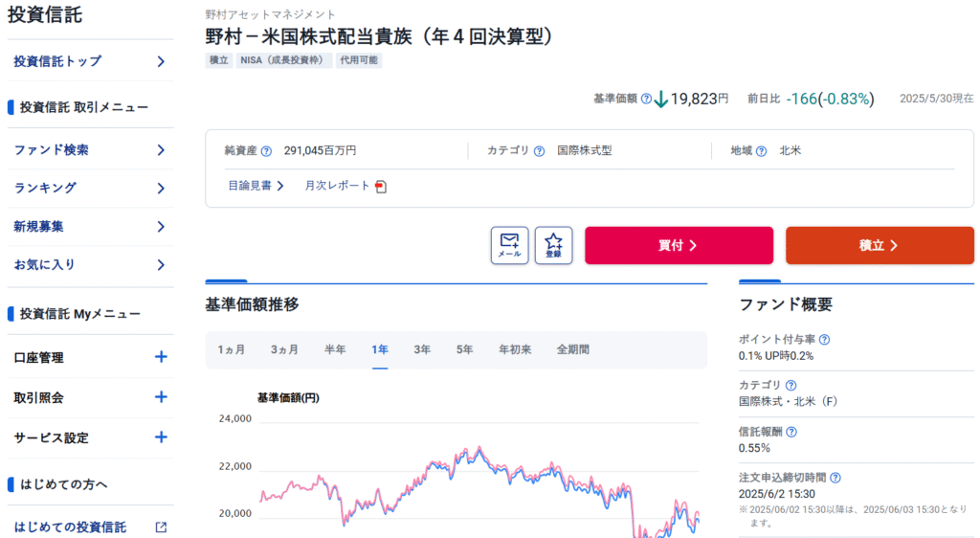Select the 1ヵ月 chart period tab
This screenshot has height=538, width=980.
(232, 350)
